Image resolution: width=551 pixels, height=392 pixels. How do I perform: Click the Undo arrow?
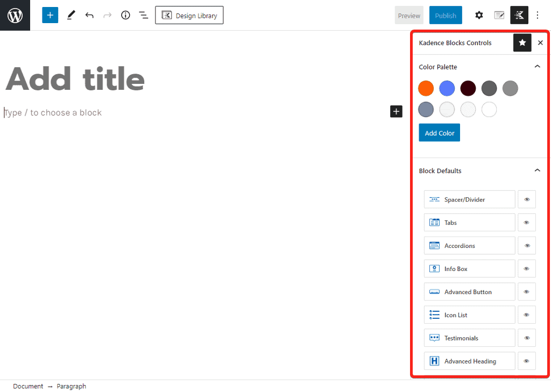89,15
